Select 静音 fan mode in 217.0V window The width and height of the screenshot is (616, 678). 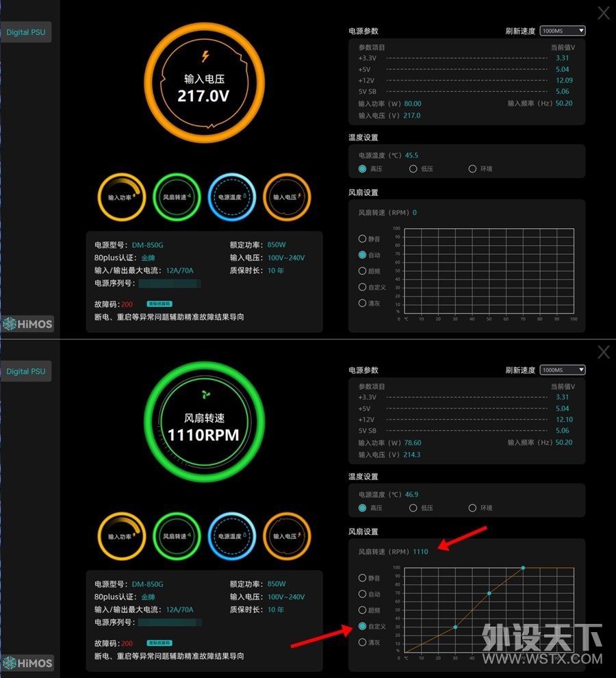click(362, 239)
